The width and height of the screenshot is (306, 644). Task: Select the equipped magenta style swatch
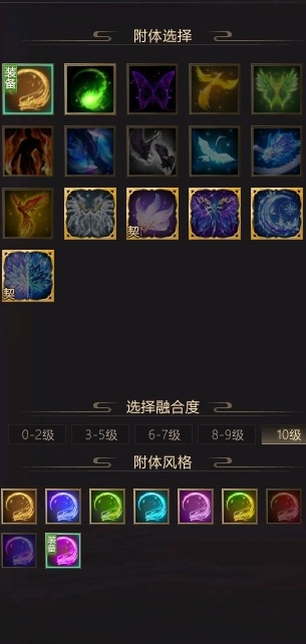pyautogui.click(x=63, y=551)
